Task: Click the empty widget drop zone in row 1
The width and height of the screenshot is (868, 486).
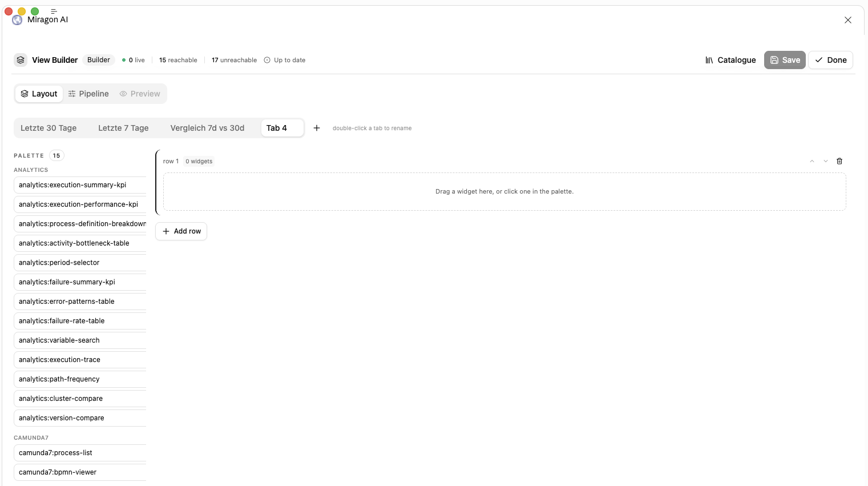Action: tap(504, 192)
